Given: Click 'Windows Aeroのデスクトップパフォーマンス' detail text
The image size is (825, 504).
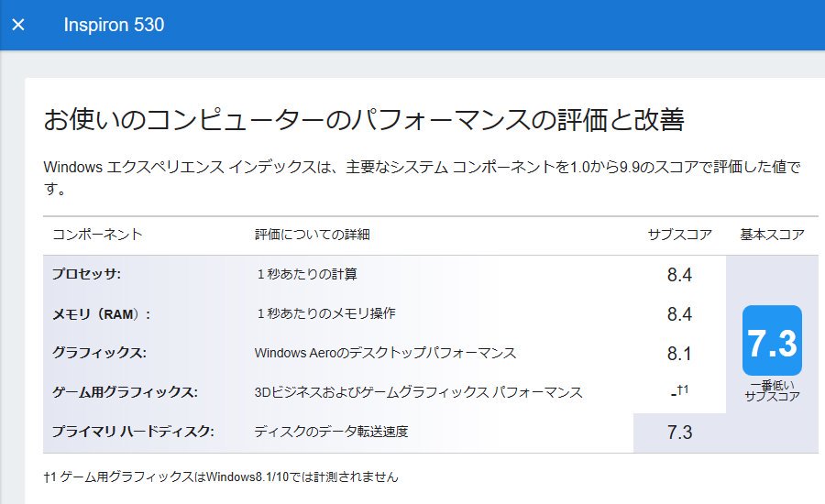Looking at the screenshot, I should pos(385,353).
